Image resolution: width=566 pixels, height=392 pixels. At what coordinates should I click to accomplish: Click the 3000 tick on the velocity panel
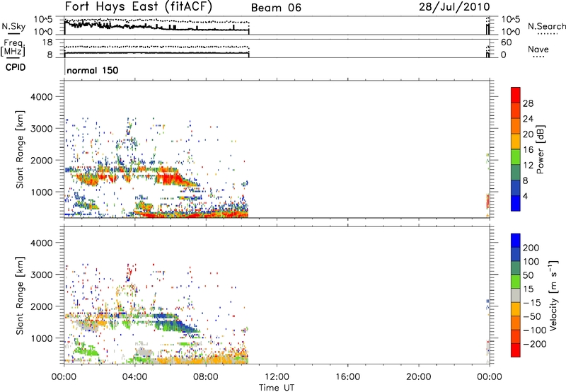point(41,275)
